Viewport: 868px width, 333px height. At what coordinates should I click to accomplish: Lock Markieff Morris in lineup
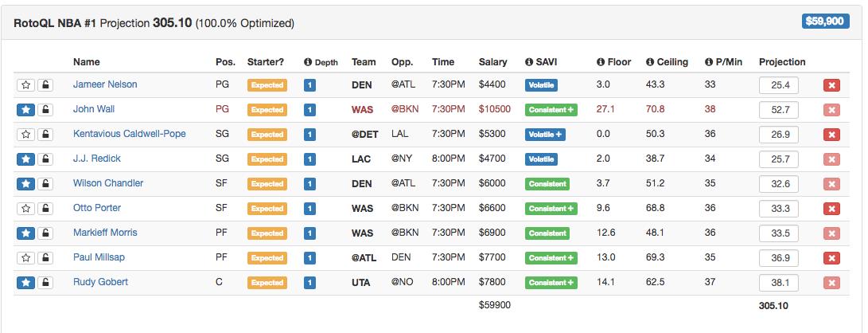pyautogui.click(x=45, y=233)
